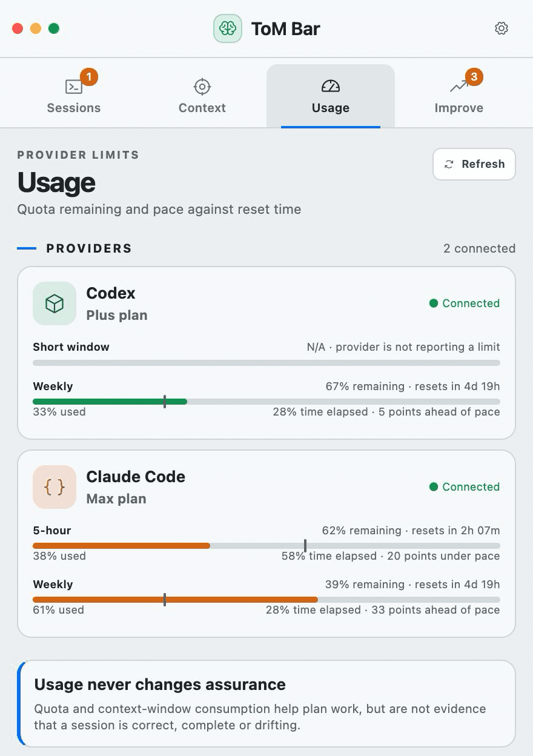
Task: Click '67% remaining · resets in 4d 19h'
Action: pos(413,386)
